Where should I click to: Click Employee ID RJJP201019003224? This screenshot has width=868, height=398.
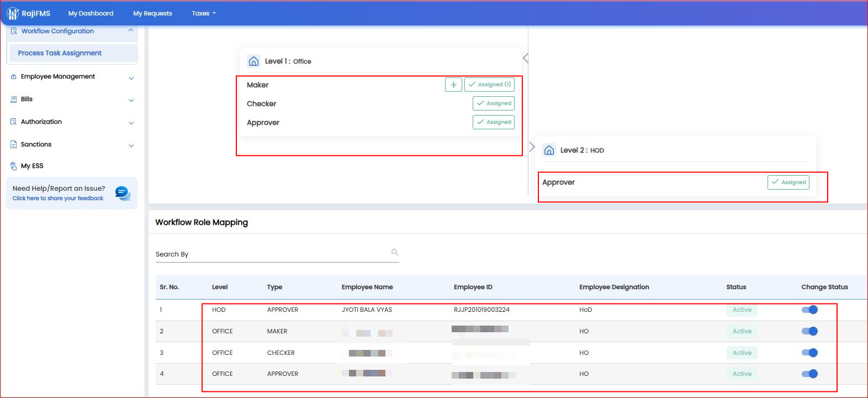coord(481,310)
